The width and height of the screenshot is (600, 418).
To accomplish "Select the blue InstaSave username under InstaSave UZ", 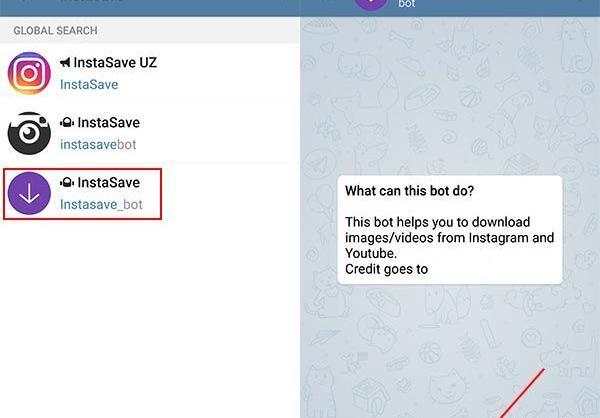I will click(89, 85).
